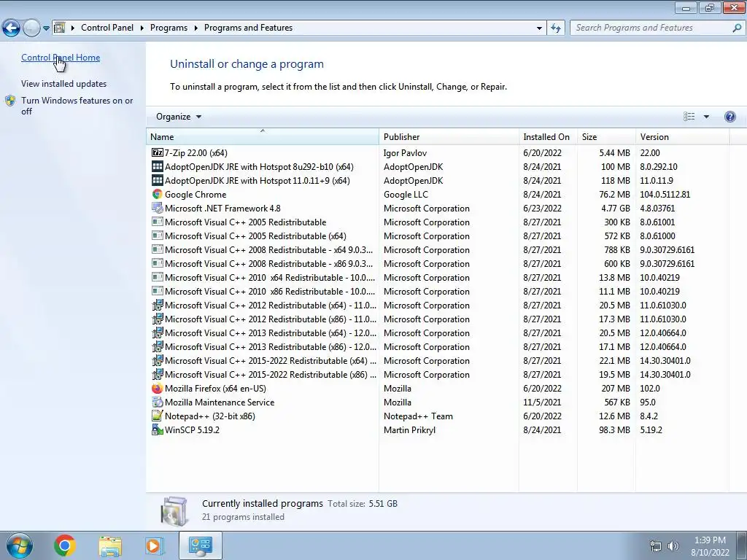The height and width of the screenshot is (560, 747).
Task: Expand the arrow after Programs breadcrumb
Action: [x=196, y=28]
